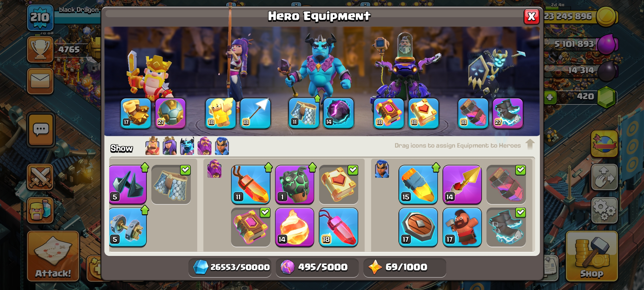Tap upgrade arrow on the Lavaloon Puppet
The image size is (644, 290).
313,167
